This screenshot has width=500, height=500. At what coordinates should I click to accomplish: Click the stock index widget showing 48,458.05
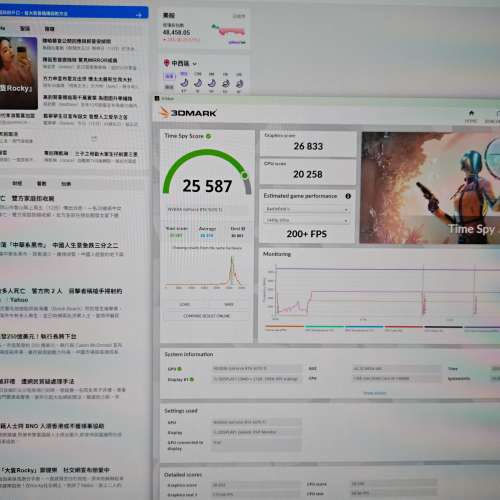(x=204, y=29)
